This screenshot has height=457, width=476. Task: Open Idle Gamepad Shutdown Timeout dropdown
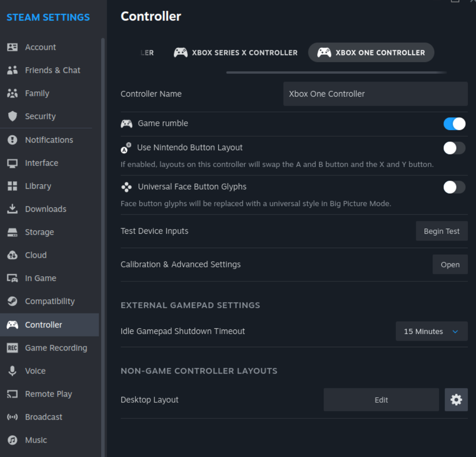(432, 331)
